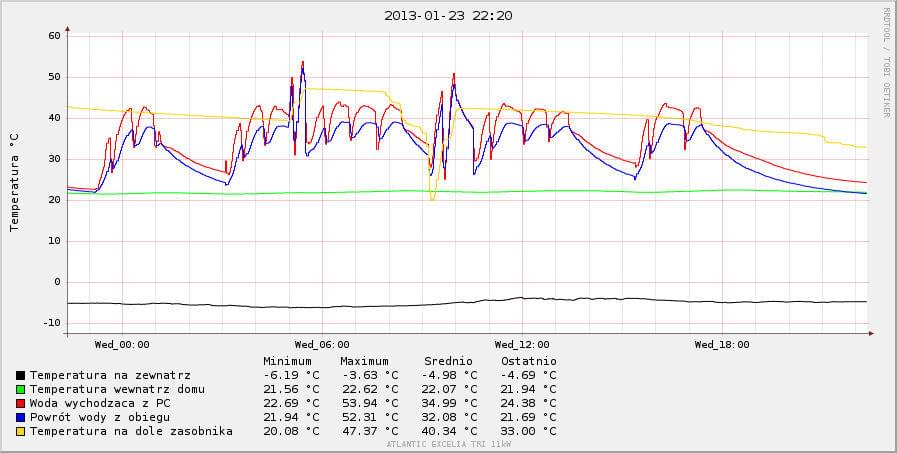Click the Temperatura na zewnatrz legend label
Image resolution: width=897 pixels, height=453 pixels.
110,375
